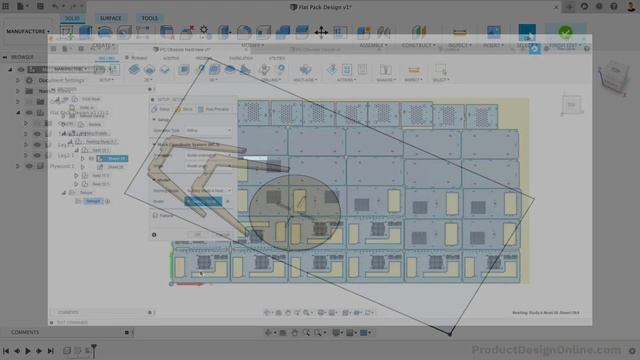Select the Create Sketch tool
The width and height of the screenshot is (640, 360).
[67, 32]
